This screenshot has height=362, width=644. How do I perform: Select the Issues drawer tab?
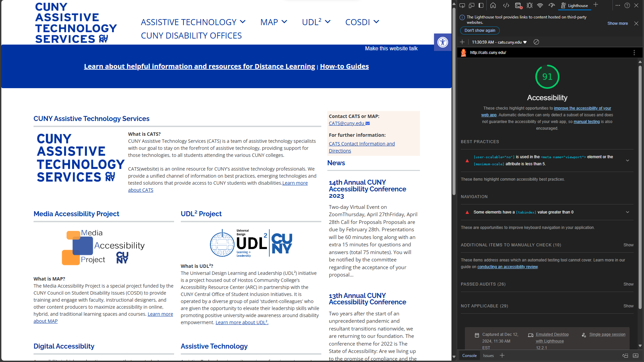(x=488, y=356)
